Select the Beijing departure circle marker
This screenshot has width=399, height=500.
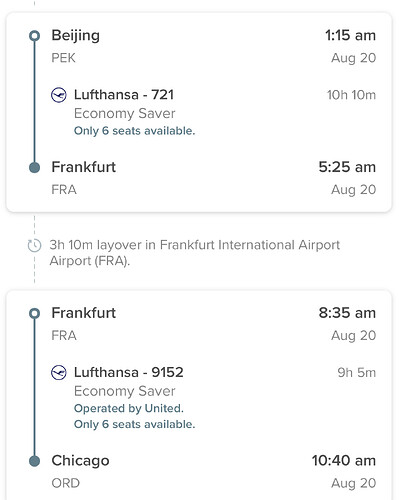34,36
